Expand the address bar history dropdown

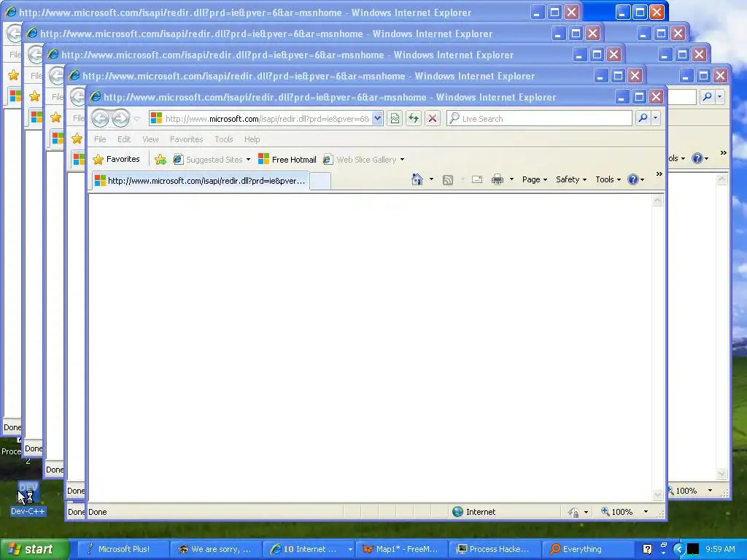coord(377,119)
